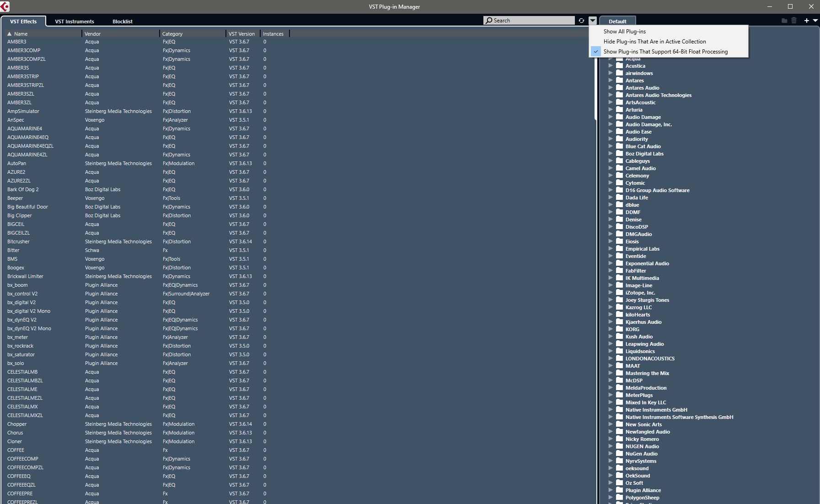Click the KORG folder icon
This screenshot has height=504, width=820.
point(620,329)
